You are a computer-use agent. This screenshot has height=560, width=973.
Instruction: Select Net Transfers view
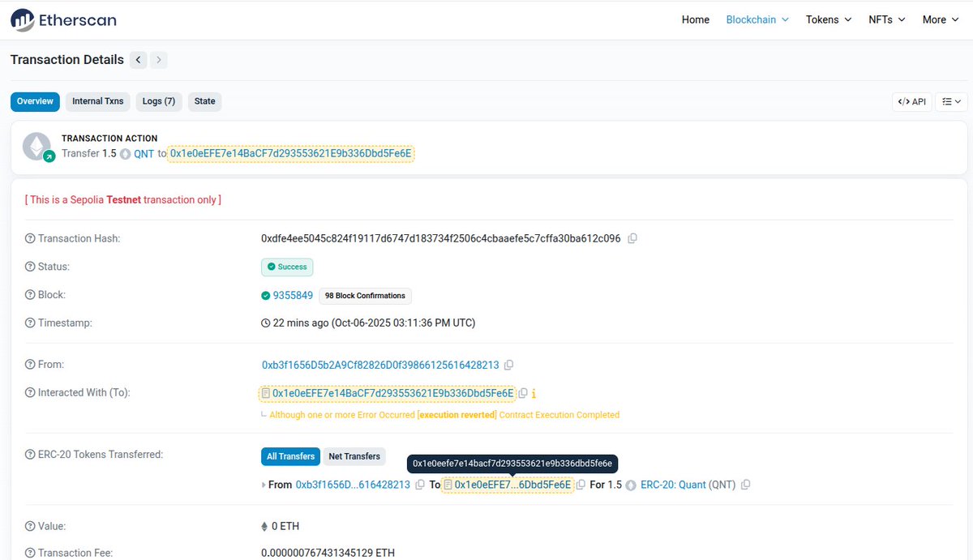(354, 456)
